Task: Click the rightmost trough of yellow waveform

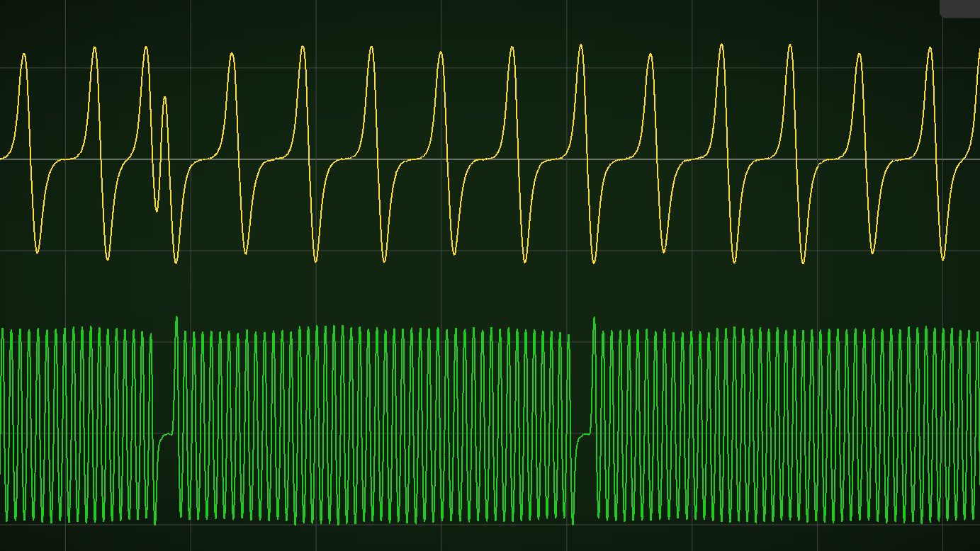Action: pos(943,259)
